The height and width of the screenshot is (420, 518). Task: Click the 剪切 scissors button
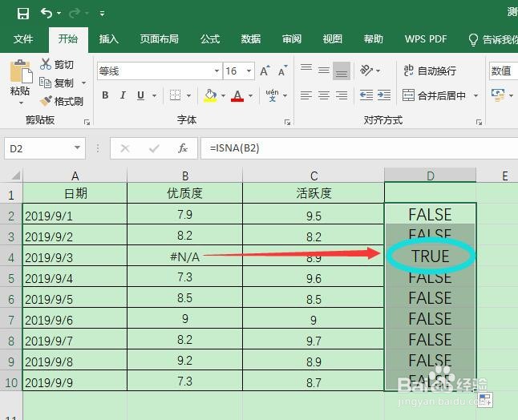point(56,64)
